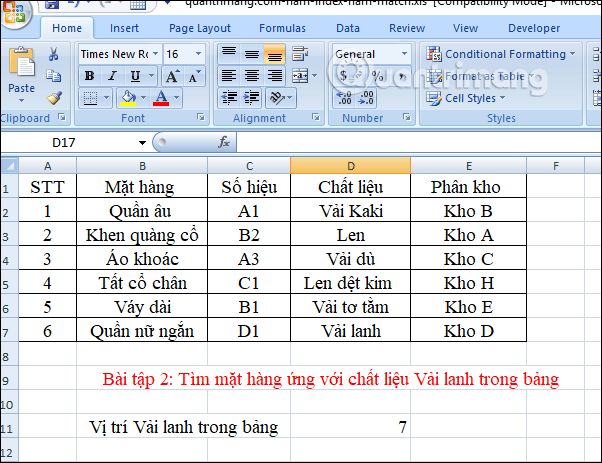Switch to the View tab
This screenshot has height=463, width=602.
[465, 28]
